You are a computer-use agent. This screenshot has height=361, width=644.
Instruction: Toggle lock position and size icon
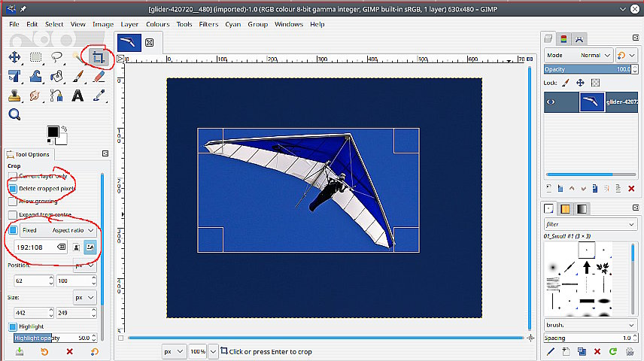580,83
